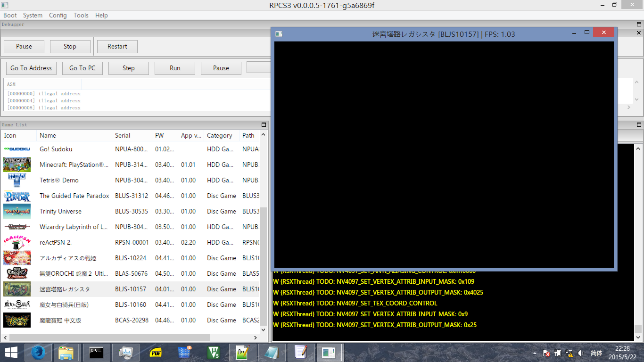Image resolution: width=644 pixels, height=362 pixels.
Task: Select 'The Guided Fate Paradox' game name
Action: click(74, 196)
